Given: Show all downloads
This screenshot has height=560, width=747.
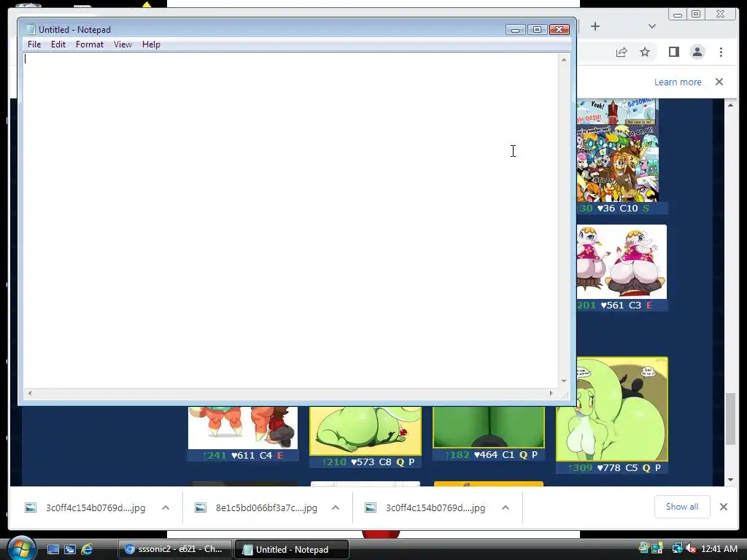Looking at the screenshot, I should pyautogui.click(x=682, y=507).
